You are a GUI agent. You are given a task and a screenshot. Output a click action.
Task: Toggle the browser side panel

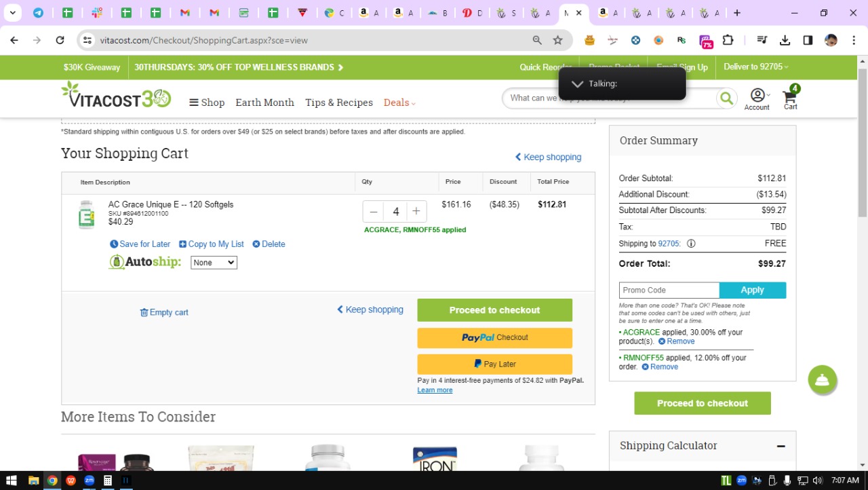(808, 40)
